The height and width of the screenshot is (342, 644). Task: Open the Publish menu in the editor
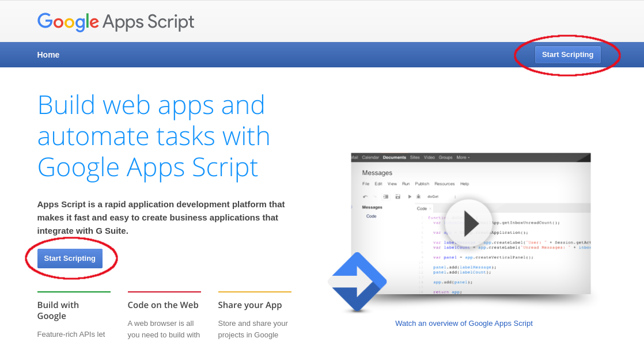tap(422, 184)
